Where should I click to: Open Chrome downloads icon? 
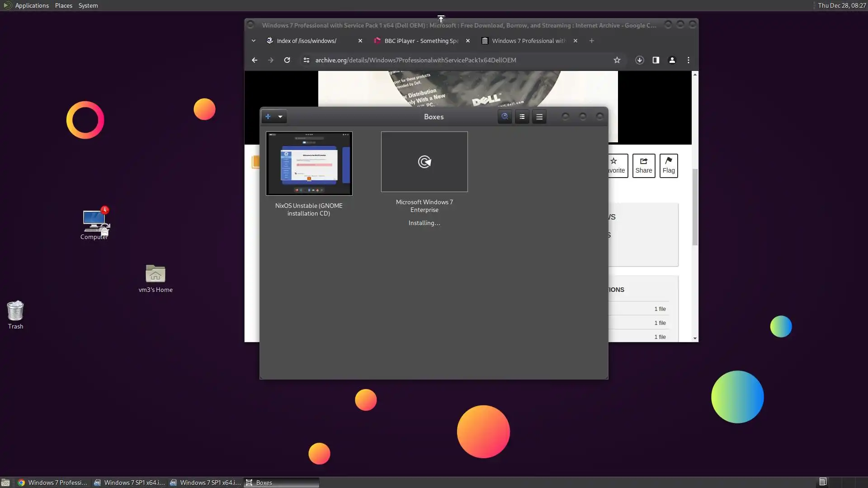coord(639,60)
